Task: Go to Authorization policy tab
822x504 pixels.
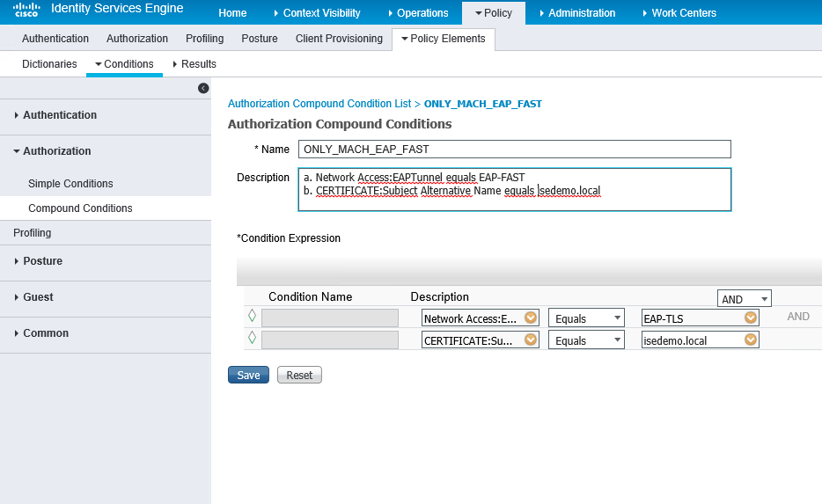Action: tap(136, 39)
